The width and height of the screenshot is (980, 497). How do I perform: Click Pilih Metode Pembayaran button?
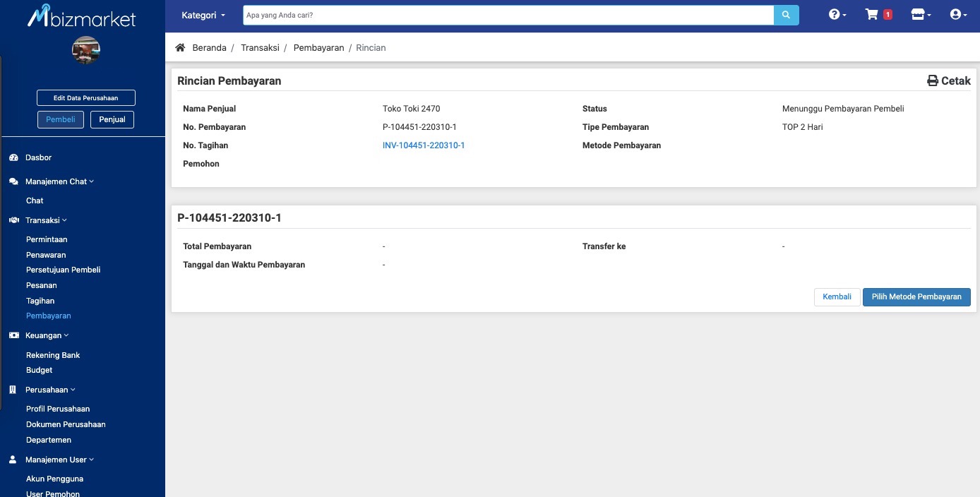click(916, 297)
